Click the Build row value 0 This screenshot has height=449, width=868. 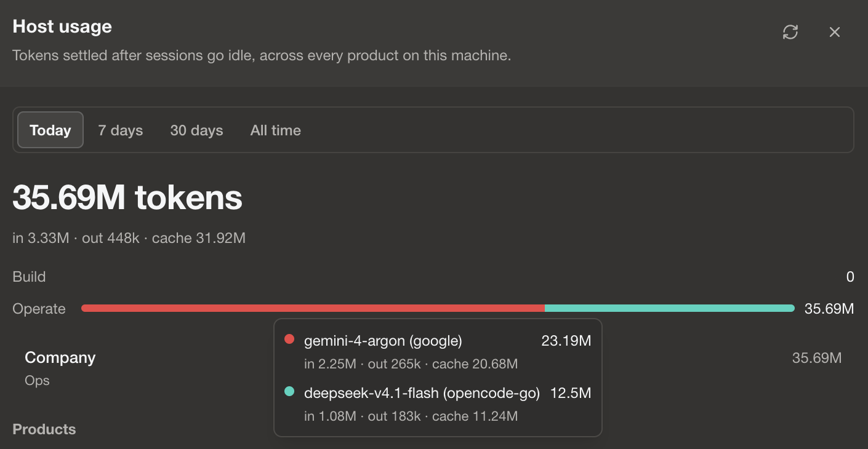point(850,277)
